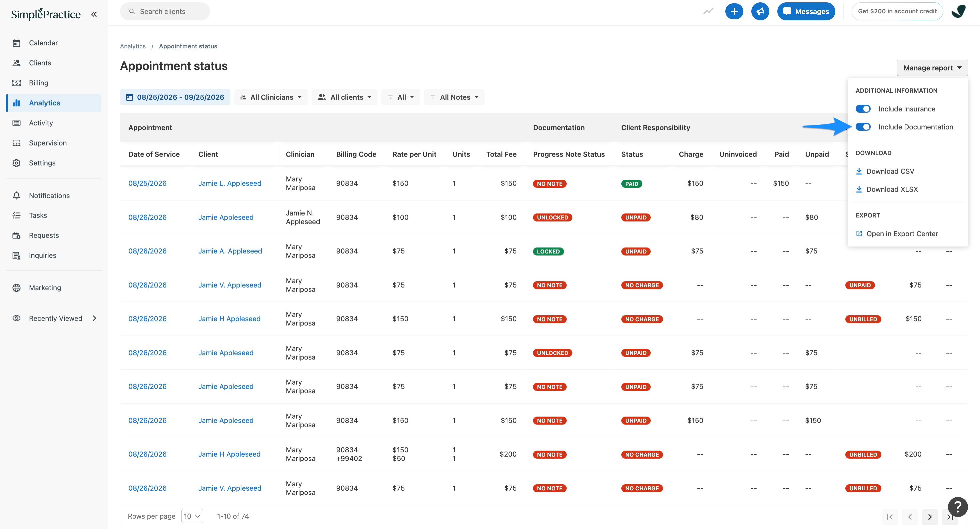Collapse the sidebar with double-chevron icon
980x529 pixels.
94,14
